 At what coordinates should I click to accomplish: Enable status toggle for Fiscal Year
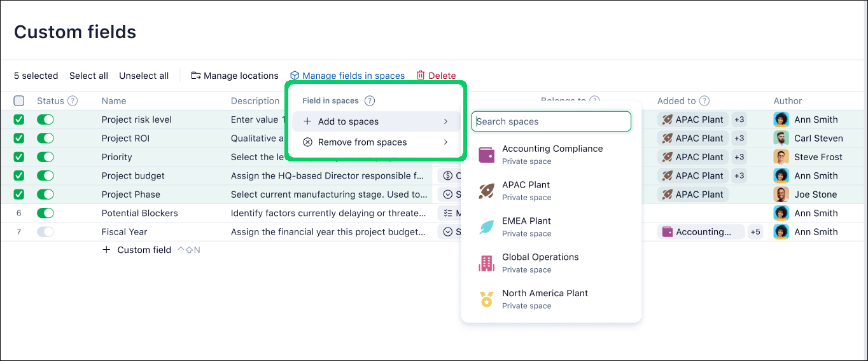tap(45, 232)
